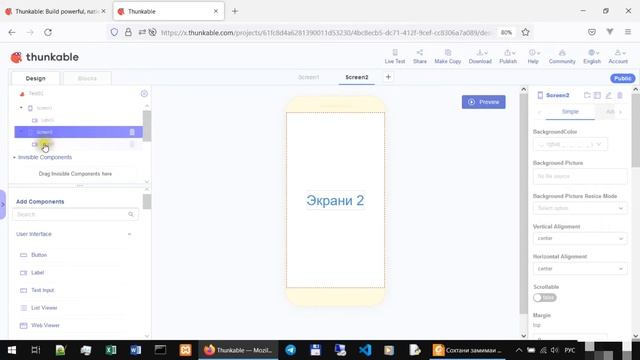Expand the collapsed left side panel handle
Viewport: 640px width, 360px height.
[x=3, y=204]
